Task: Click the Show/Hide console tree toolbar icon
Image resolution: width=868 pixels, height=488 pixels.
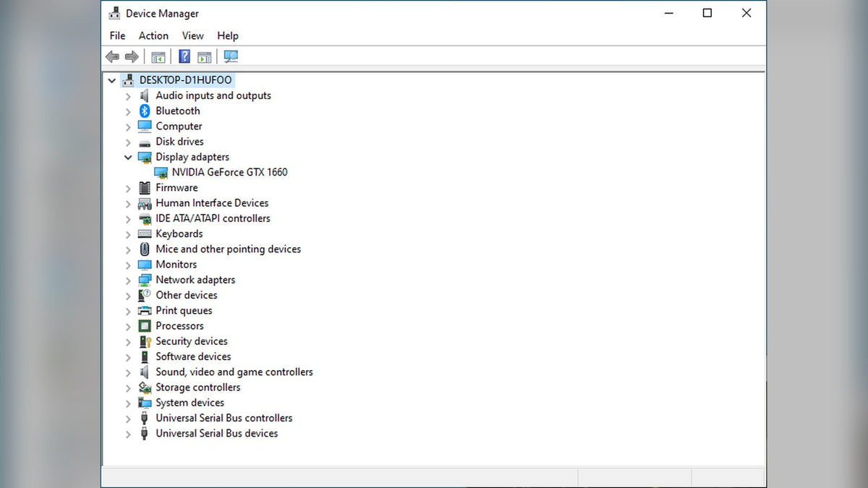Action: coord(158,56)
